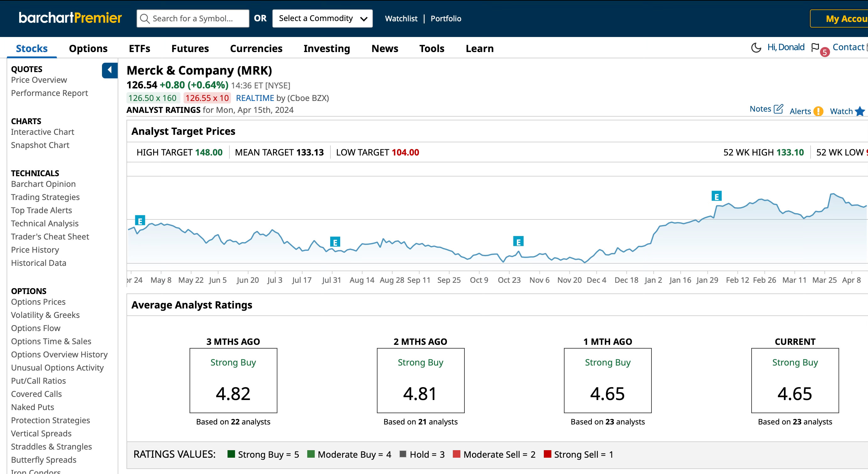Go to Portfolio
868x474 pixels.
point(446,18)
